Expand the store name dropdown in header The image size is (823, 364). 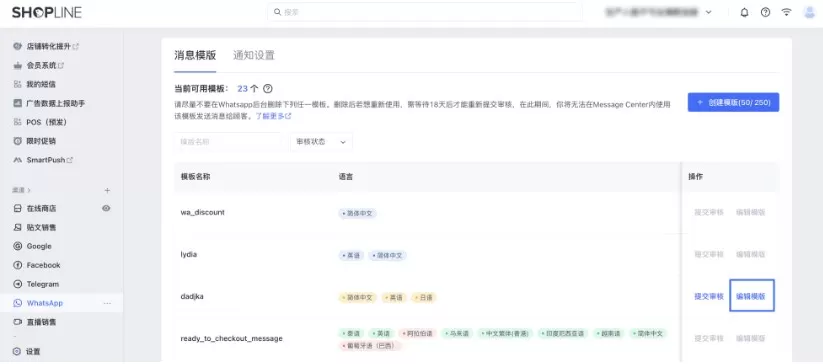click(x=709, y=12)
